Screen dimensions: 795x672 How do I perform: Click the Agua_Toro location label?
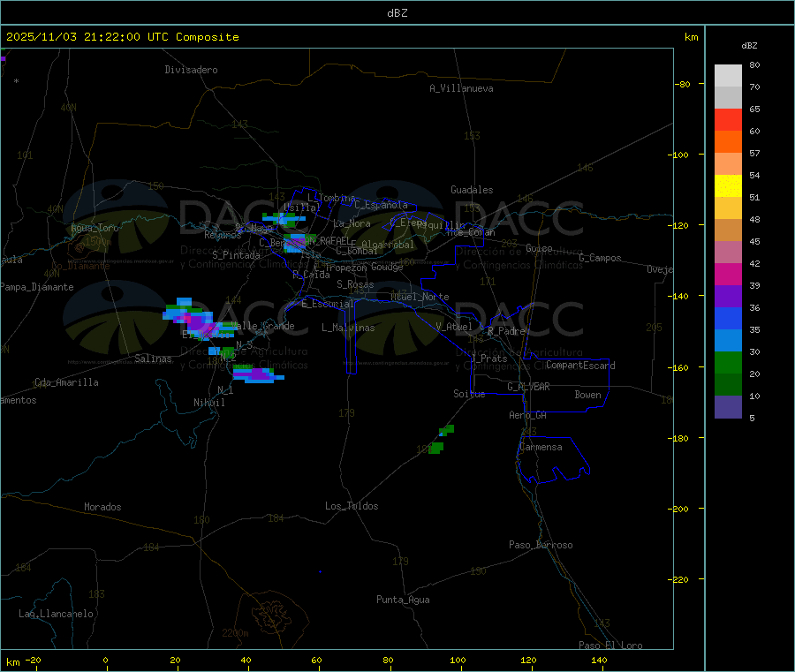(x=95, y=228)
